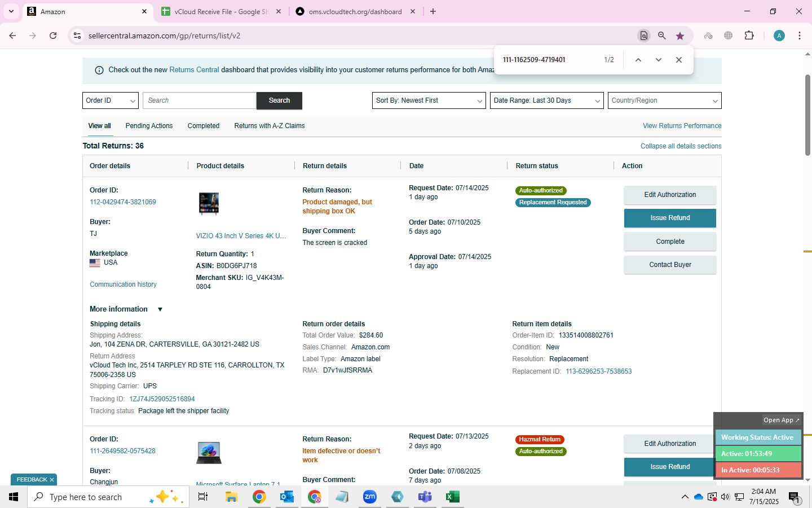This screenshot has height=508, width=812.
Task: Click the OneDrive cloud tray icon
Action: click(699, 497)
